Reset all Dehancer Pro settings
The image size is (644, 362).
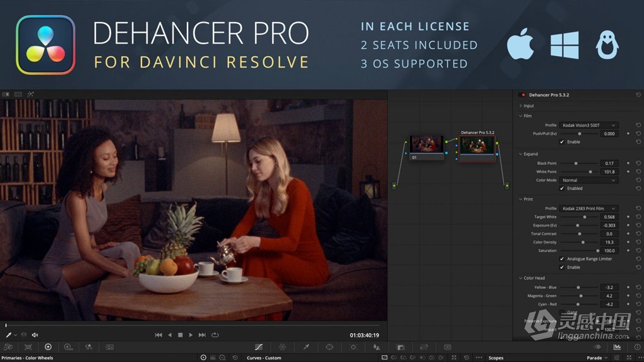[x=638, y=95]
